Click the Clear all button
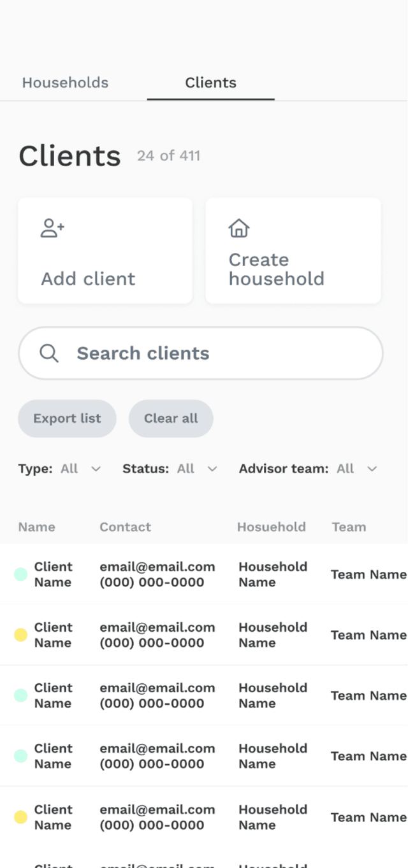The height and width of the screenshot is (868, 408). click(171, 418)
